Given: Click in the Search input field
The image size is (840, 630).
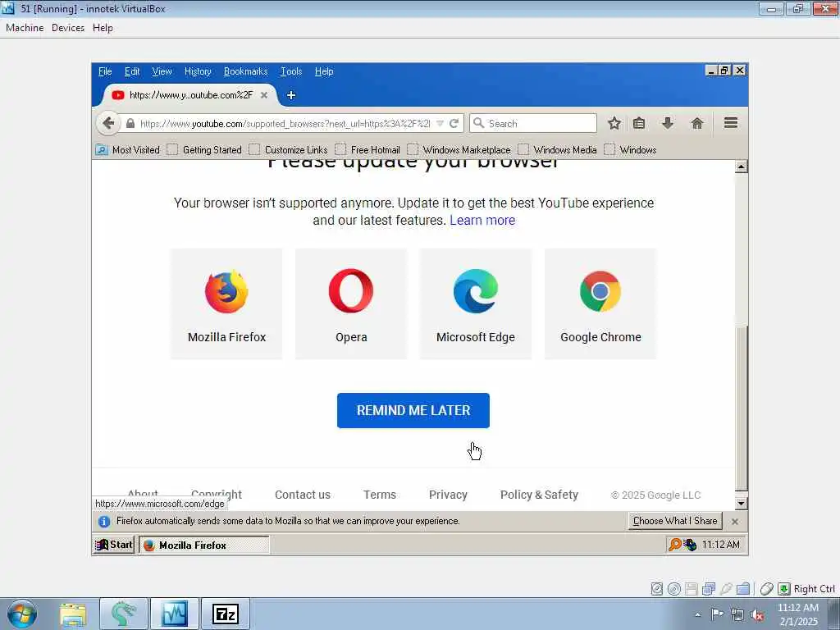Looking at the screenshot, I should click(x=533, y=124).
